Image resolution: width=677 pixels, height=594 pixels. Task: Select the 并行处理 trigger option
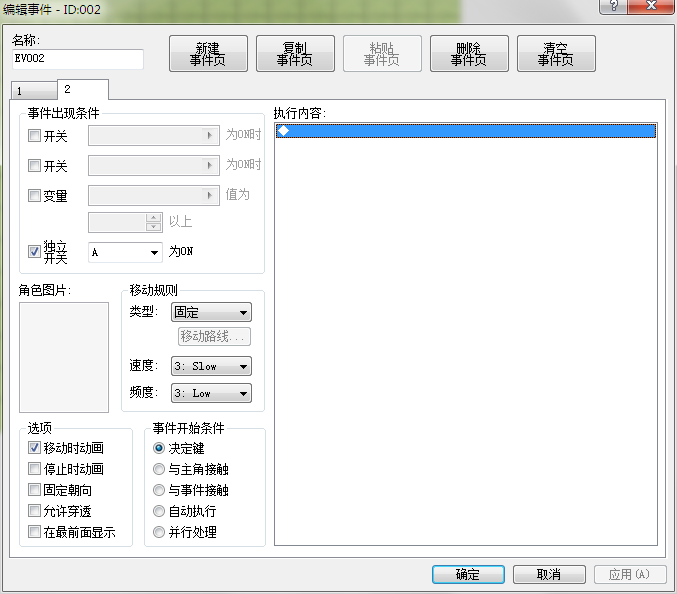coord(159,532)
